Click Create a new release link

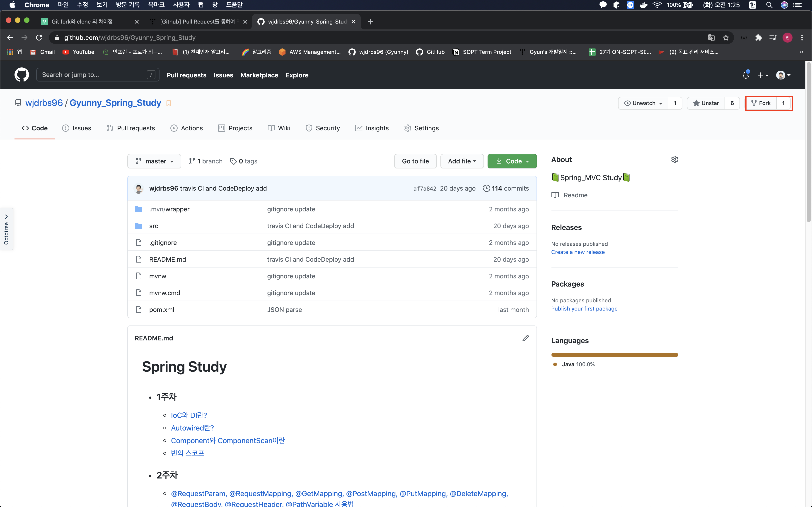578,252
